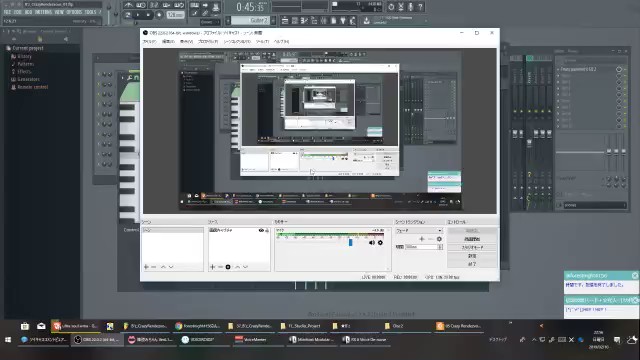Screen dimensions: 640x360
Task: Toggle the source lock icon
Action: pos(267,231)
